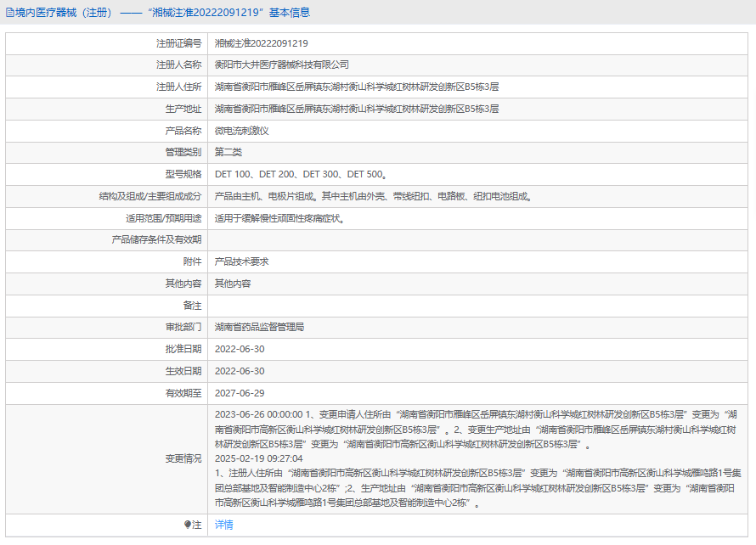
Task: Open the 产品技术要求 attachment
Action: tap(241, 261)
